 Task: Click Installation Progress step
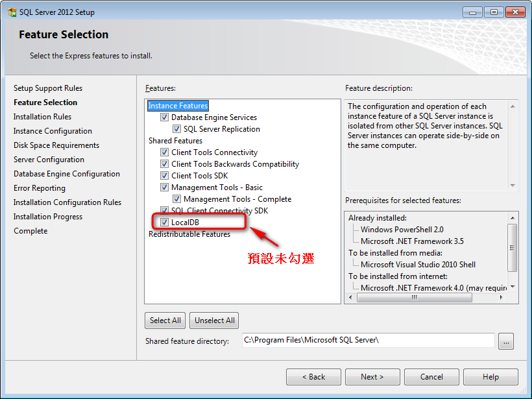(x=48, y=217)
